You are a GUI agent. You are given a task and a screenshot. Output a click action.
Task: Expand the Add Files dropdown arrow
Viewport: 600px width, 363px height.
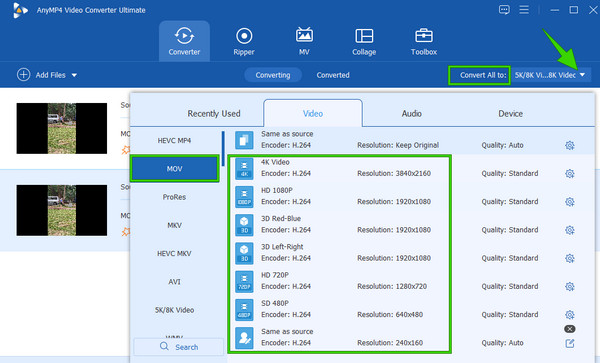click(74, 75)
